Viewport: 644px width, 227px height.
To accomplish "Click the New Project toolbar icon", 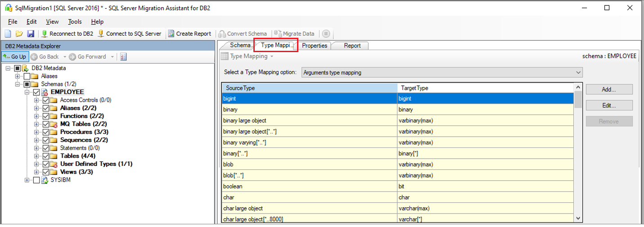I will (8, 34).
